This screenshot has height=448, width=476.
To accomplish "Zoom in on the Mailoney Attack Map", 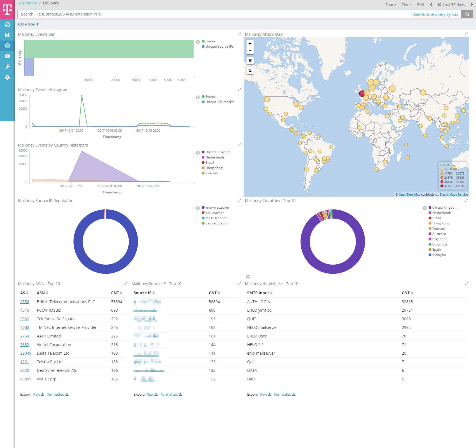I will point(250,43).
